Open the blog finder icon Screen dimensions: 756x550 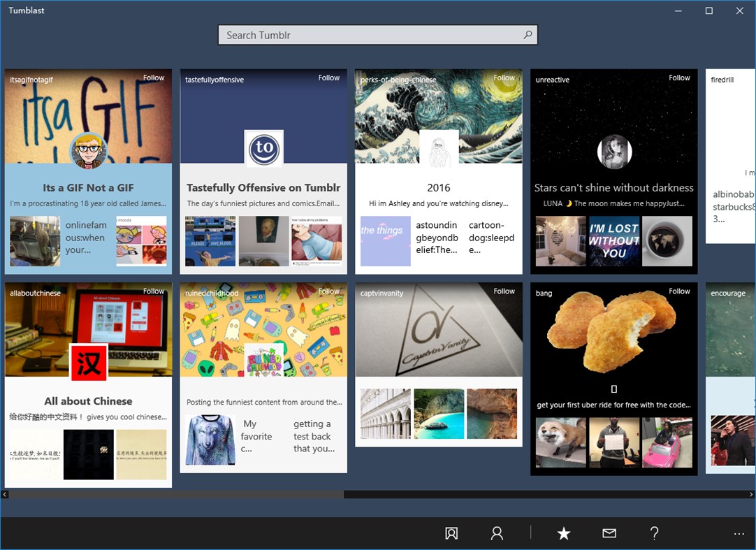pos(451,533)
